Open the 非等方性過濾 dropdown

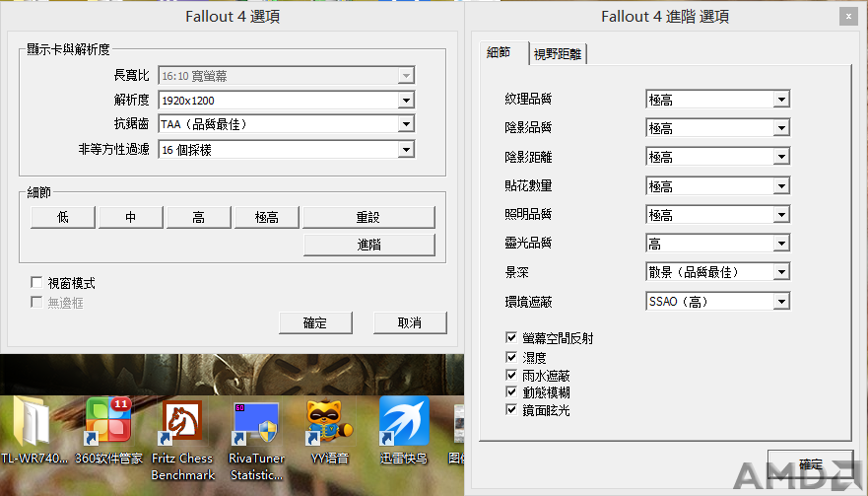[x=286, y=150]
